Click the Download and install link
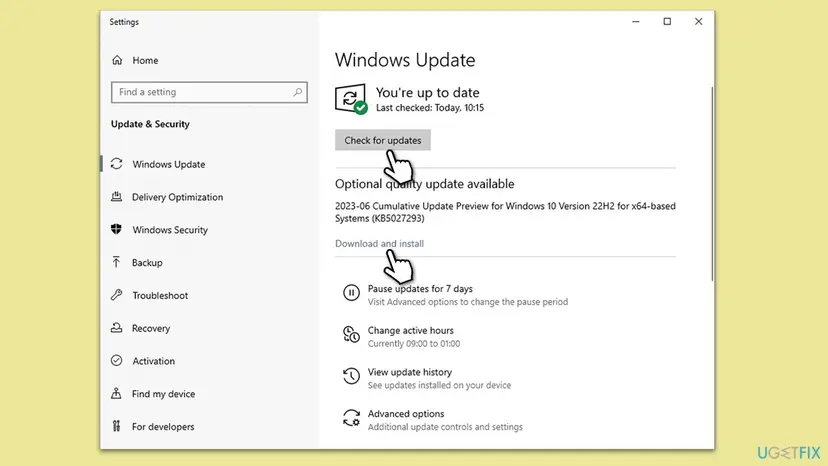Screen dimensions: 828x466 tap(379, 244)
